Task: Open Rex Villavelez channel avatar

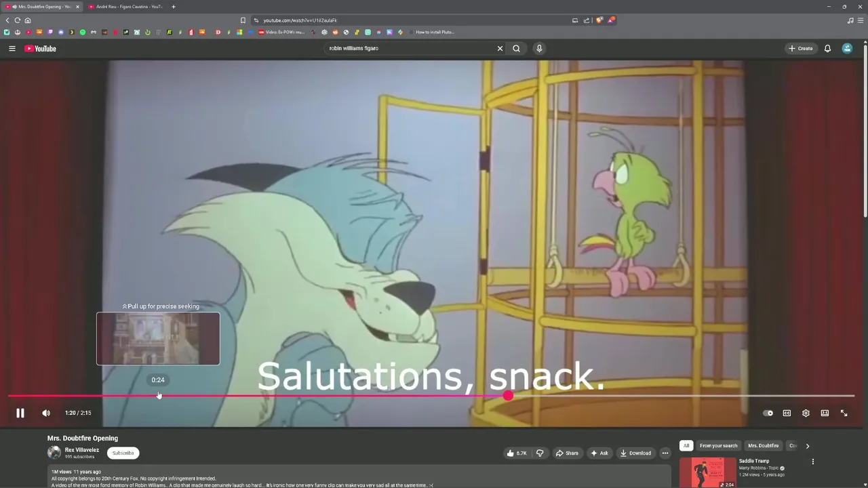Action: click(x=54, y=453)
